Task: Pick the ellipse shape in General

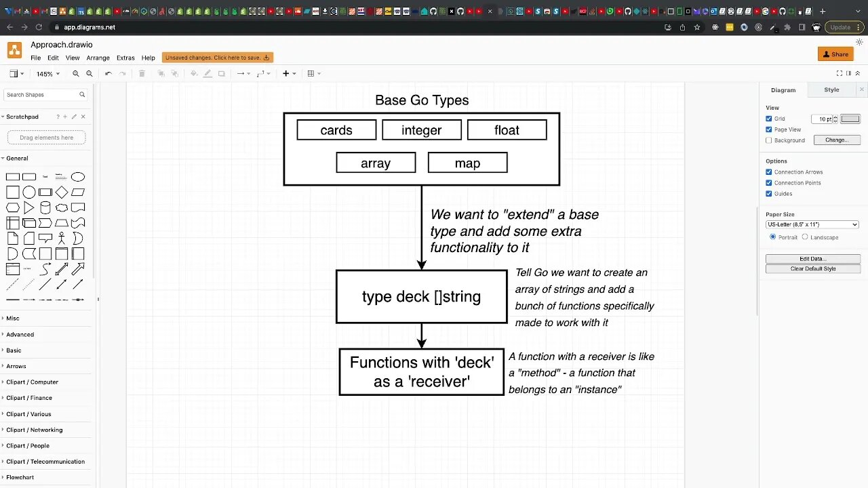Action: pos(78,177)
